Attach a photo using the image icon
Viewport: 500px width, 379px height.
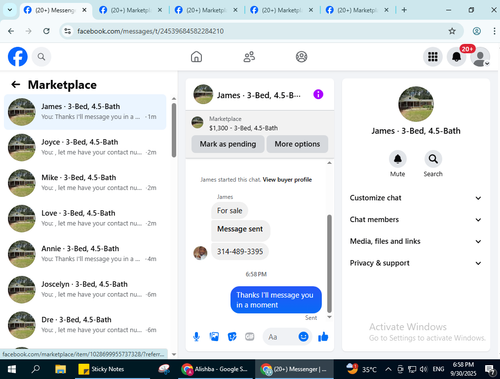tap(214, 337)
